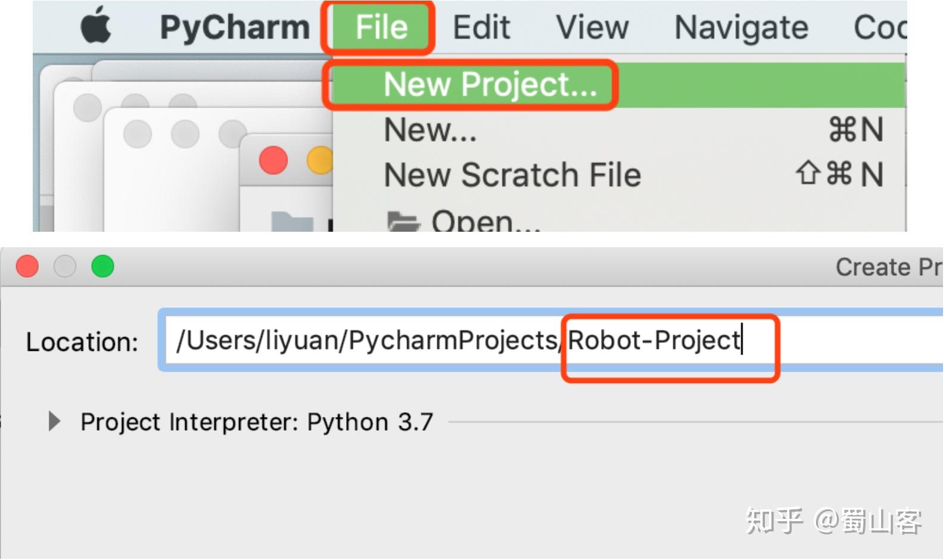Click the File menu
The width and height of the screenshot is (946, 560).
tap(381, 27)
